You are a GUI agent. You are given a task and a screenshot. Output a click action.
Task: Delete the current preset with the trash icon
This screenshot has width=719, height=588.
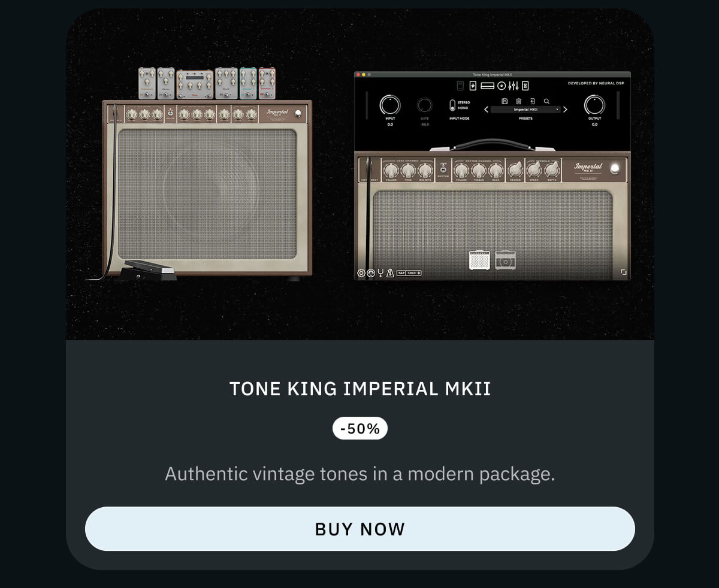[x=519, y=101]
